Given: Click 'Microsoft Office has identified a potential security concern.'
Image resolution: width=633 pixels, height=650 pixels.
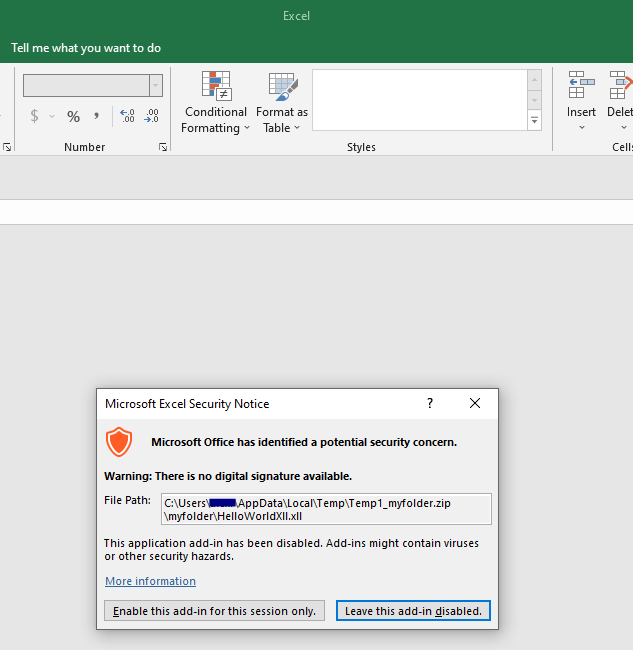Looking at the screenshot, I should tap(304, 442).
